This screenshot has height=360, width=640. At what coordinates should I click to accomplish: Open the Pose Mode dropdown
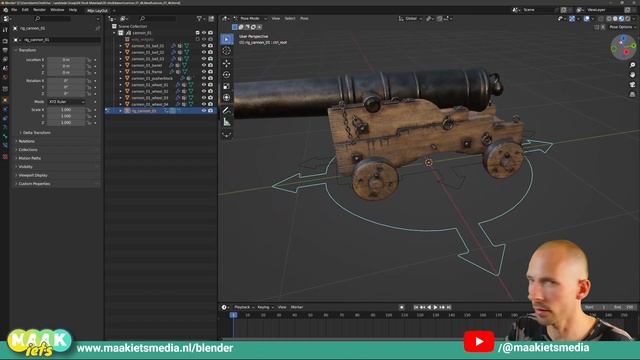click(251, 18)
